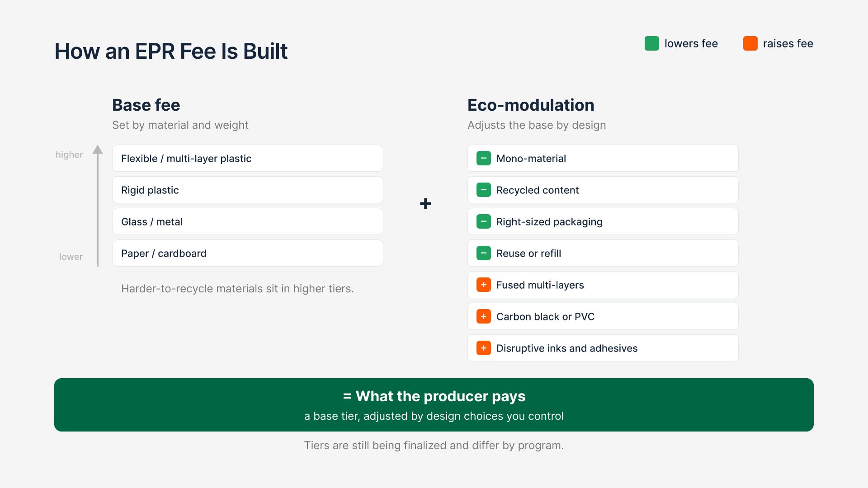
Task: Click the green minus icon beside Right-sized packaging
Action: pos(483,221)
